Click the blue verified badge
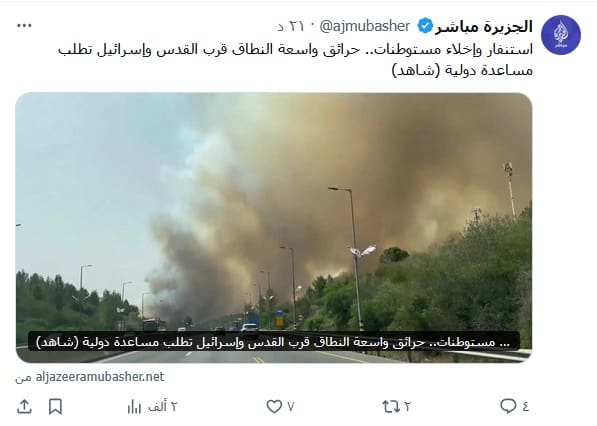The image size is (597, 426). (425, 26)
